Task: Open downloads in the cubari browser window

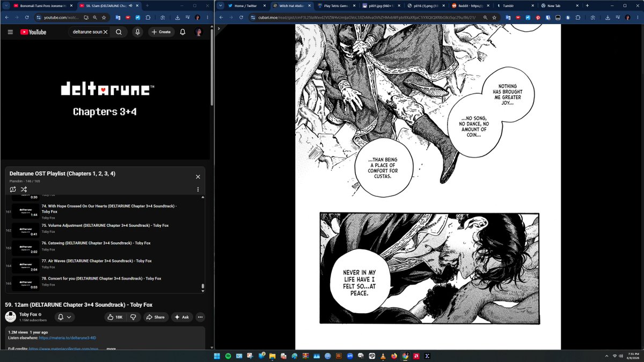Action: (607, 17)
